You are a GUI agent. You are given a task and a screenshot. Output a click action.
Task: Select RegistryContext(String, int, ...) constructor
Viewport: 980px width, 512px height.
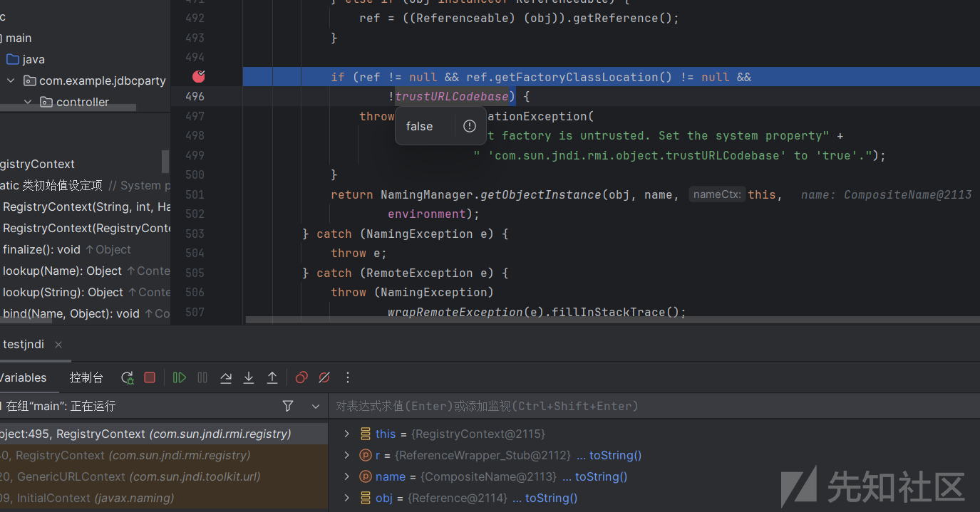click(86, 207)
